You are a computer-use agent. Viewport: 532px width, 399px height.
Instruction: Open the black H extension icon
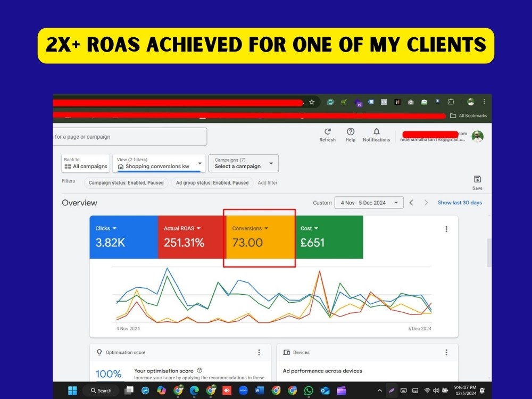click(397, 102)
